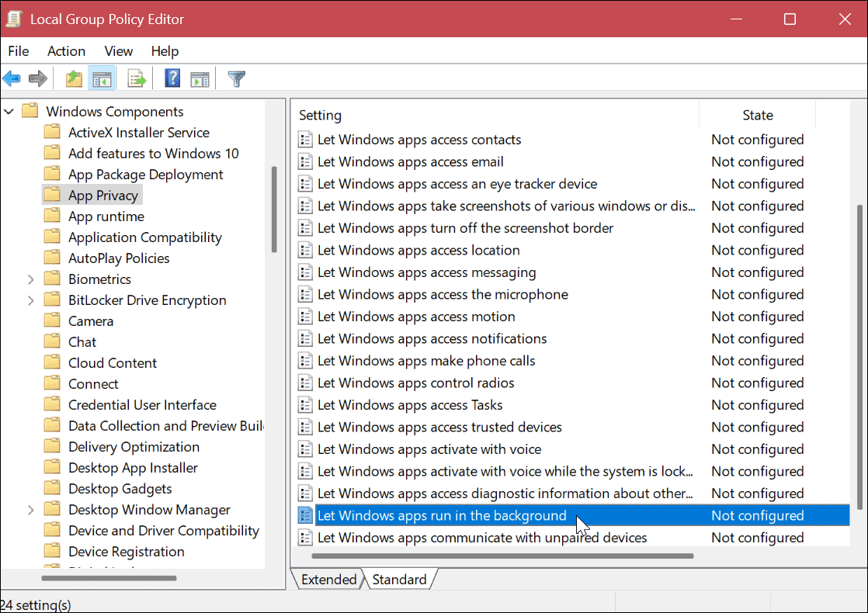Go up one level folder icon
This screenshot has width=868, height=613.
click(x=74, y=78)
